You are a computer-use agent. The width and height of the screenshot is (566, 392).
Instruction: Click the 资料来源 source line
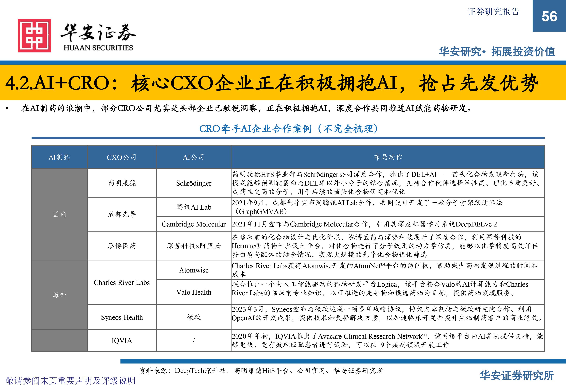coord(261,371)
